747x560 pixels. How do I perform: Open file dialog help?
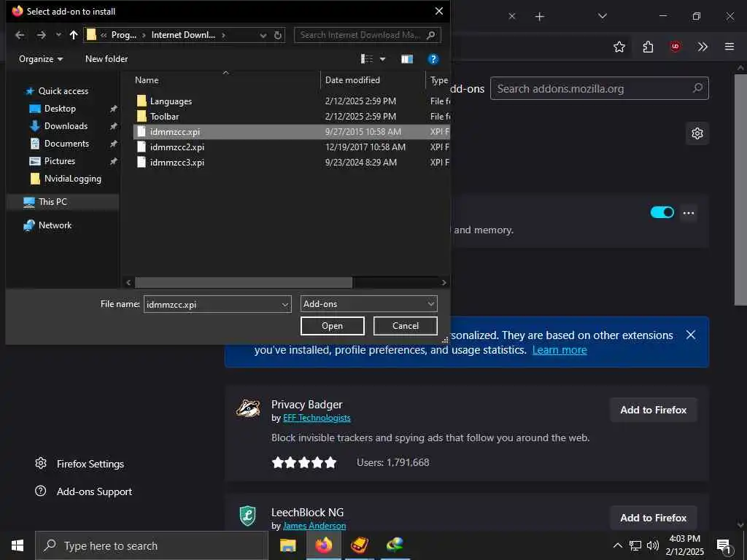(x=433, y=59)
